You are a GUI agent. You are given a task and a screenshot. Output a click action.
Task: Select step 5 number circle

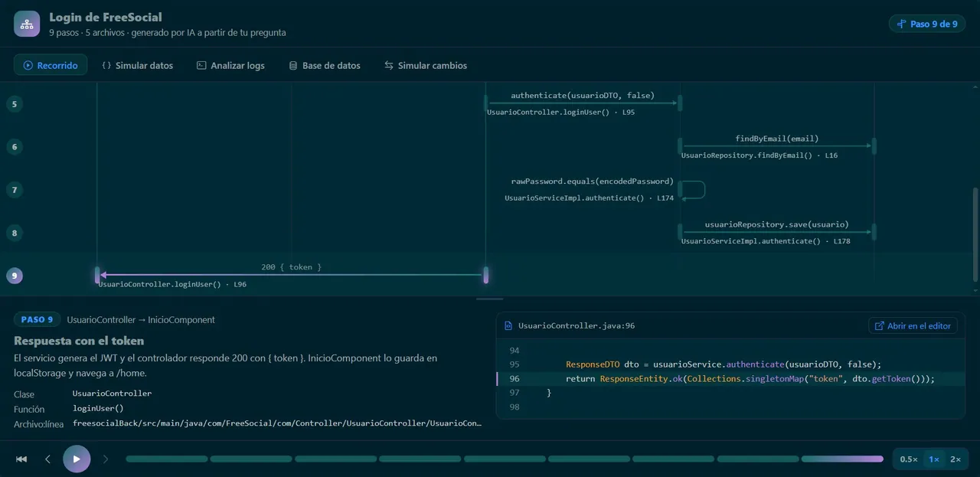(14, 103)
